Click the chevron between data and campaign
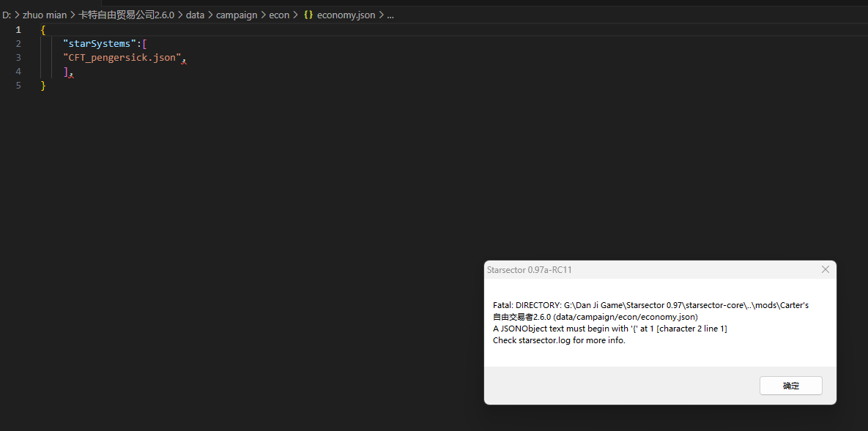 click(x=210, y=15)
